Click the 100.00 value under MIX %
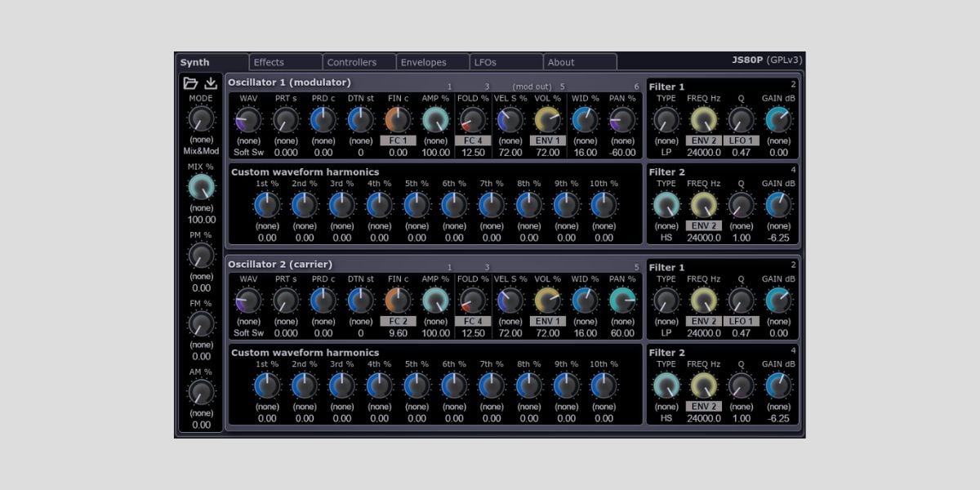980x490 pixels. pos(201,220)
